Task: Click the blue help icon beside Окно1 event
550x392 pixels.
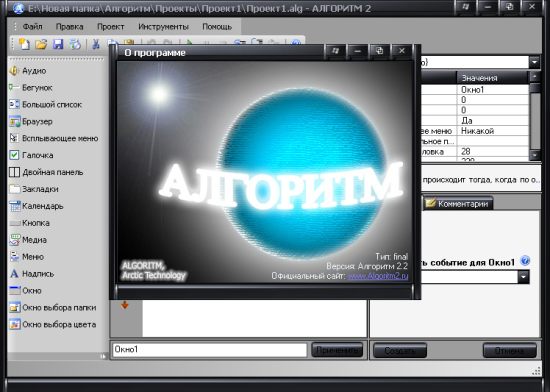Action: 525,261
